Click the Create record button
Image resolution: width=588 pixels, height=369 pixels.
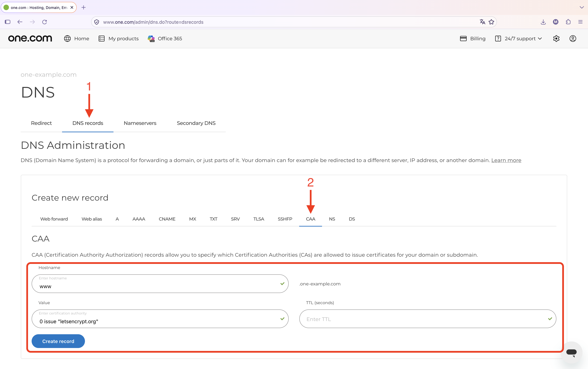[x=58, y=341]
